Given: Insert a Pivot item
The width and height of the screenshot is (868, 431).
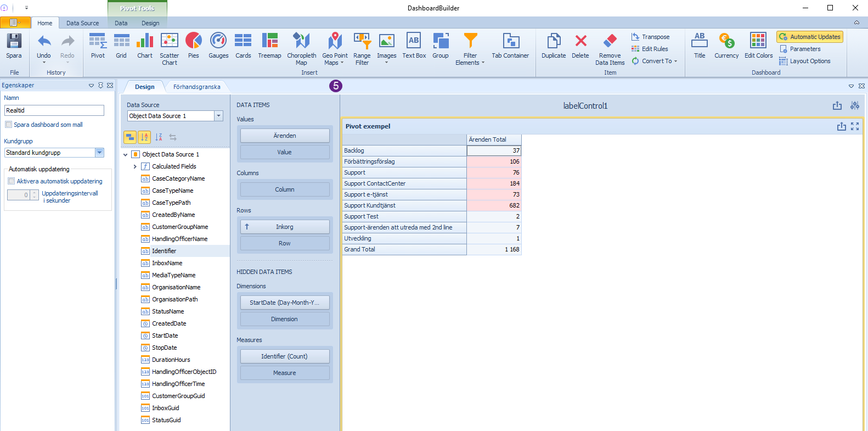Looking at the screenshot, I should tap(98, 46).
